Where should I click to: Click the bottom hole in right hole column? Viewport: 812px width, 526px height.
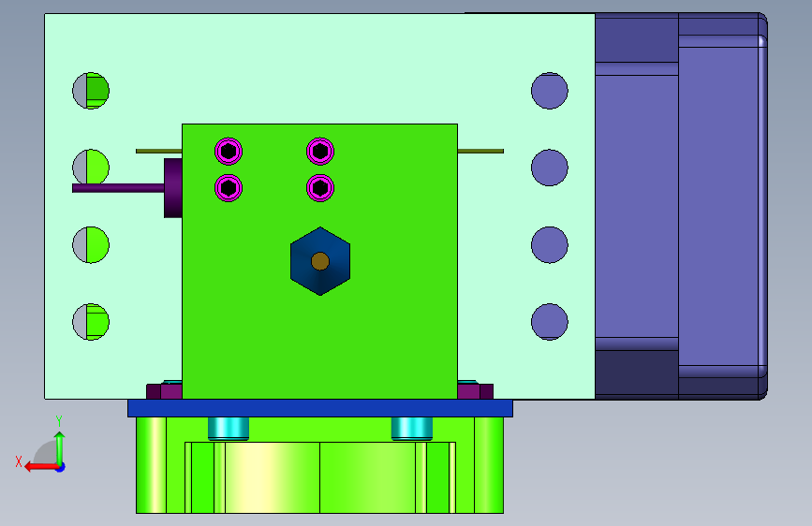click(550, 322)
